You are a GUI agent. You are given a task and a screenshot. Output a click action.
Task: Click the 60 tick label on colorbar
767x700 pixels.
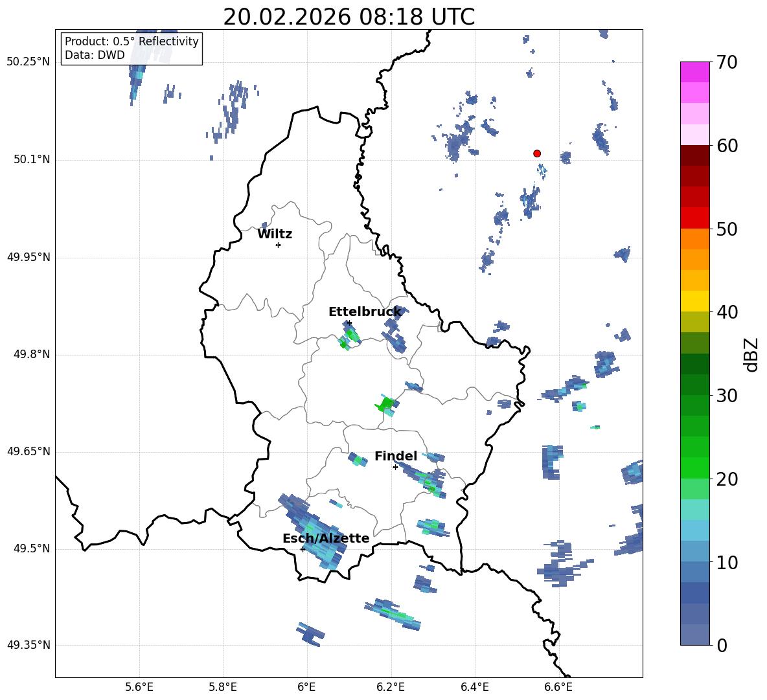tap(727, 146)
